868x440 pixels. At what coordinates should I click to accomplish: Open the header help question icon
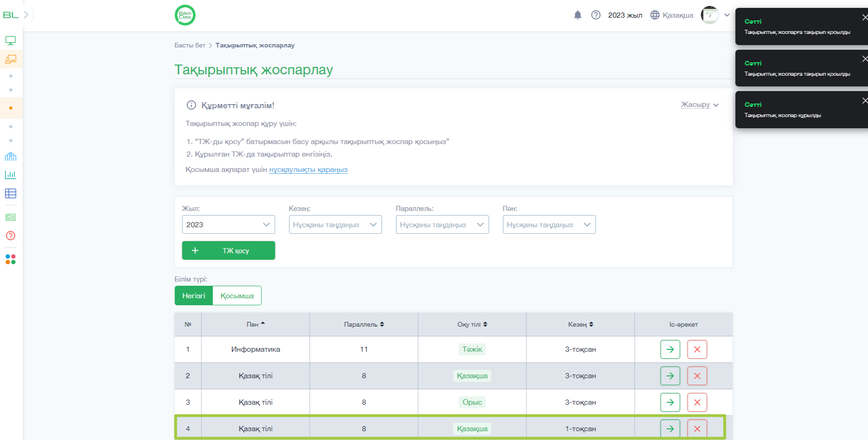tap(596, 15)
